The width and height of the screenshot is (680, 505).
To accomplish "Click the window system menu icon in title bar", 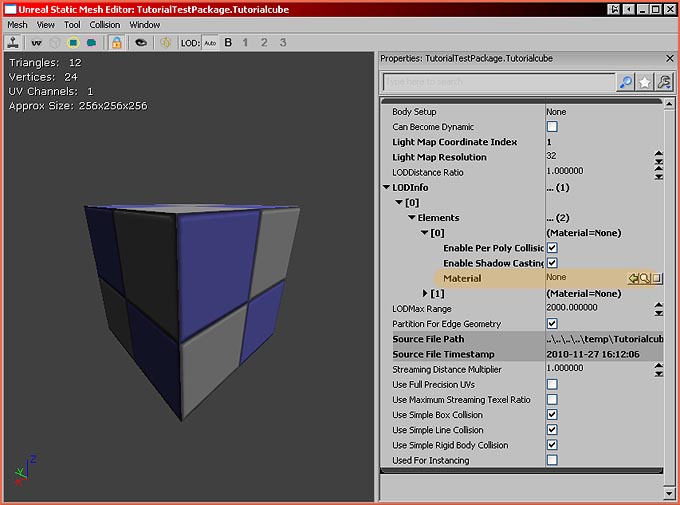I will 10,10.
